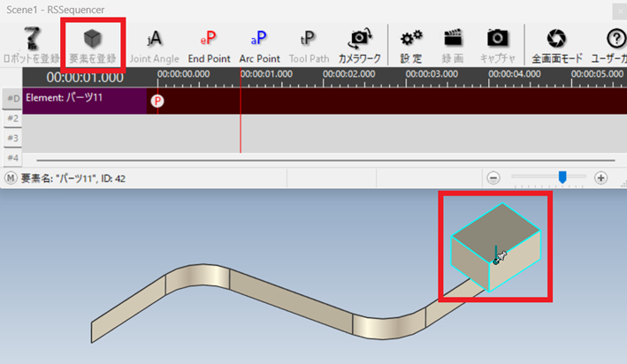Open 設定 settings gears
The image size is (627, 364).
(x=410, y=45)
